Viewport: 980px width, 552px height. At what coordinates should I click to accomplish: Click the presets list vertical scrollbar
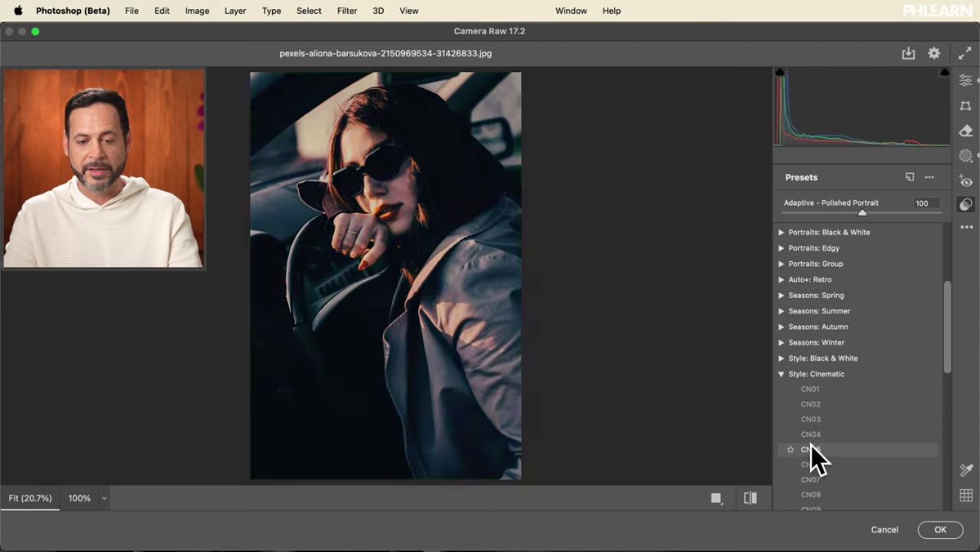947,327
